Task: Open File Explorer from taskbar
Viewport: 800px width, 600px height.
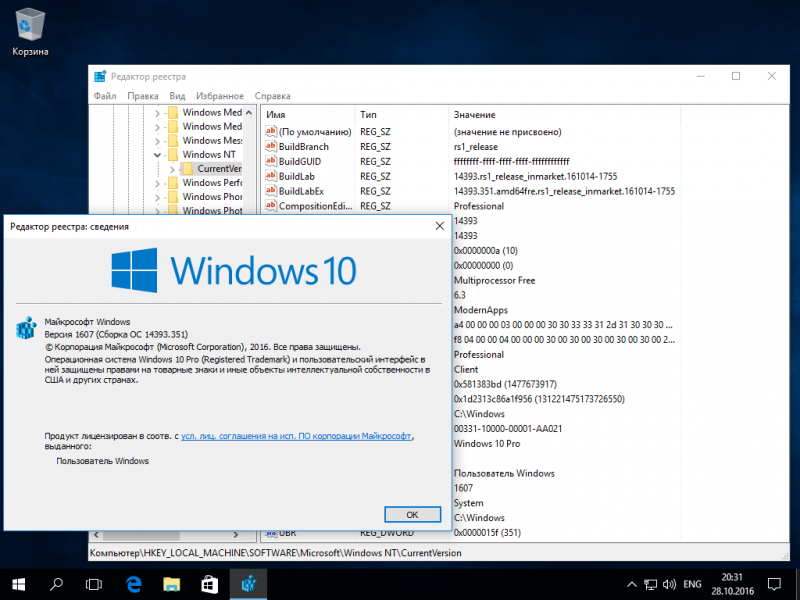Action: point(171,584)
